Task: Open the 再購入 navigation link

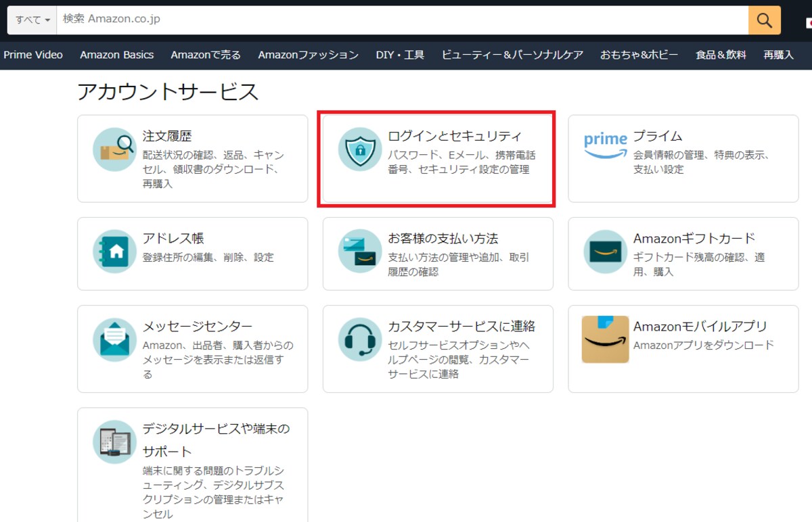Action: pyautogui.click(x=779, y=55)
